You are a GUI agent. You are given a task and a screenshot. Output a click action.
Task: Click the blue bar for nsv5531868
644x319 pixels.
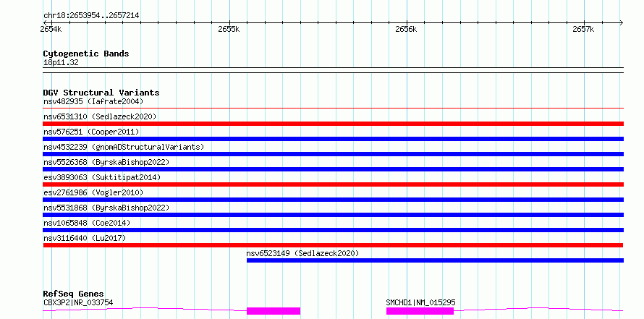pos(333,215)
